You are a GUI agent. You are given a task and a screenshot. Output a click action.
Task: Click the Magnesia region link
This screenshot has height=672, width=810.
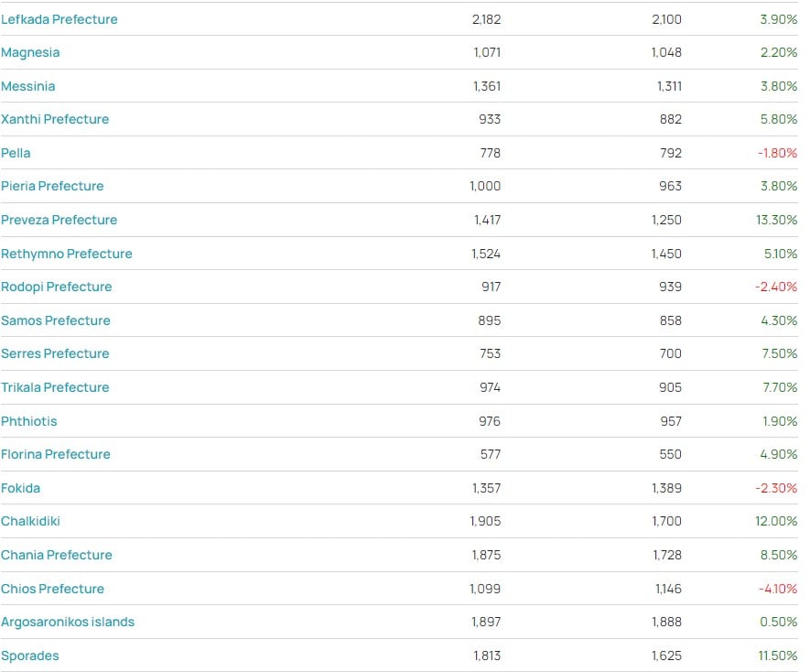point(30,53)
